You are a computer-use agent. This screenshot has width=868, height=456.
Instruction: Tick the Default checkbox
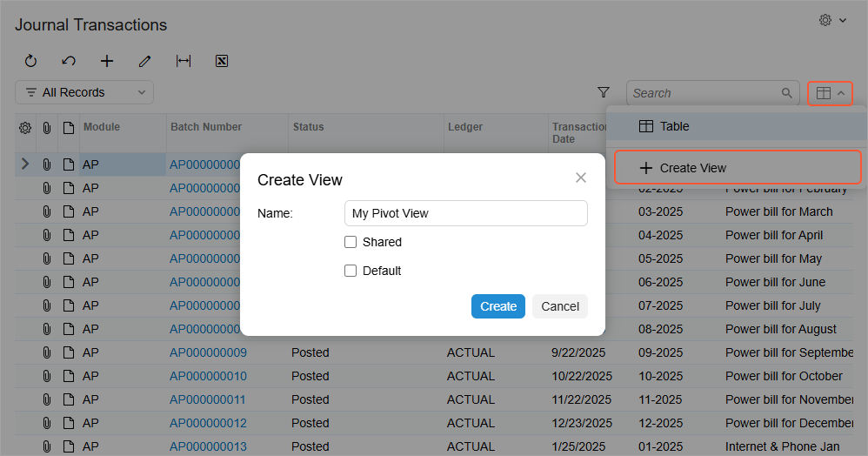(x=351, y=271)
